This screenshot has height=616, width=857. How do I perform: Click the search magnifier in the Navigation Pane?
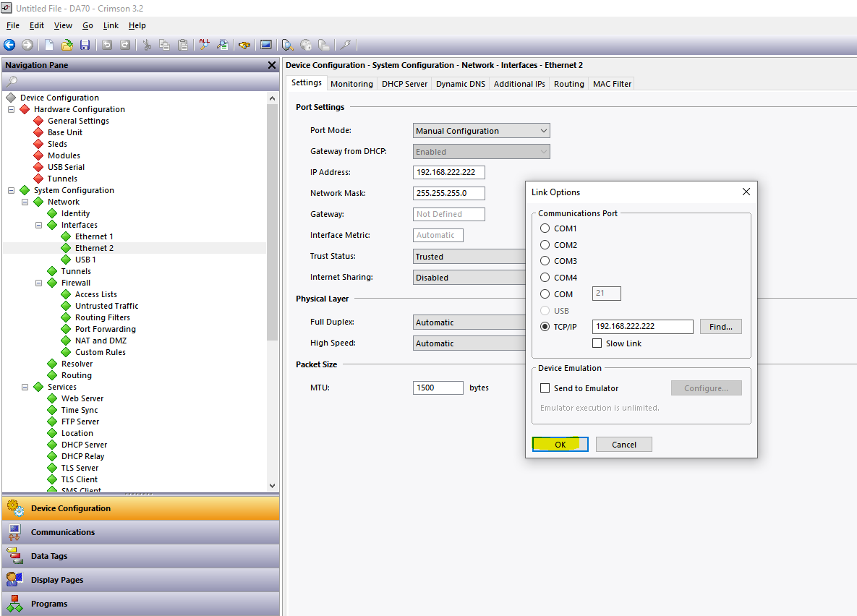(x=12, y=82)
